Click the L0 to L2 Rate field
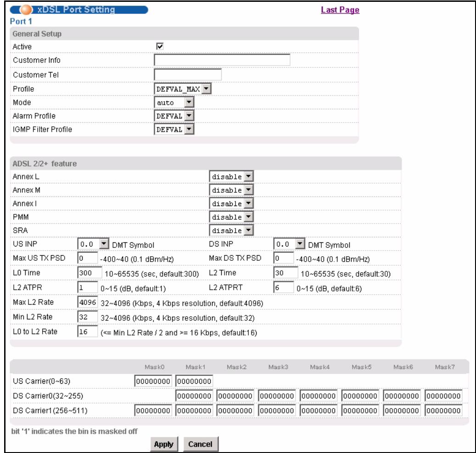The image size is (476, 453). [x=87, y=331]
